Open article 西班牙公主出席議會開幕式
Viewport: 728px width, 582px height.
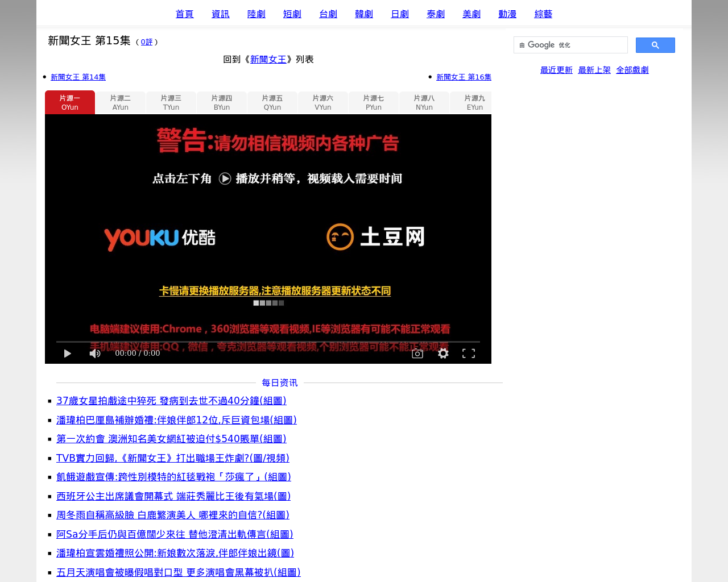[173, 496]
